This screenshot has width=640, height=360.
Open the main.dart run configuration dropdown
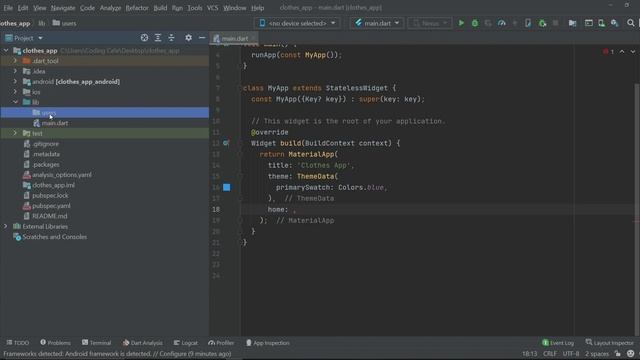[377, 23]
